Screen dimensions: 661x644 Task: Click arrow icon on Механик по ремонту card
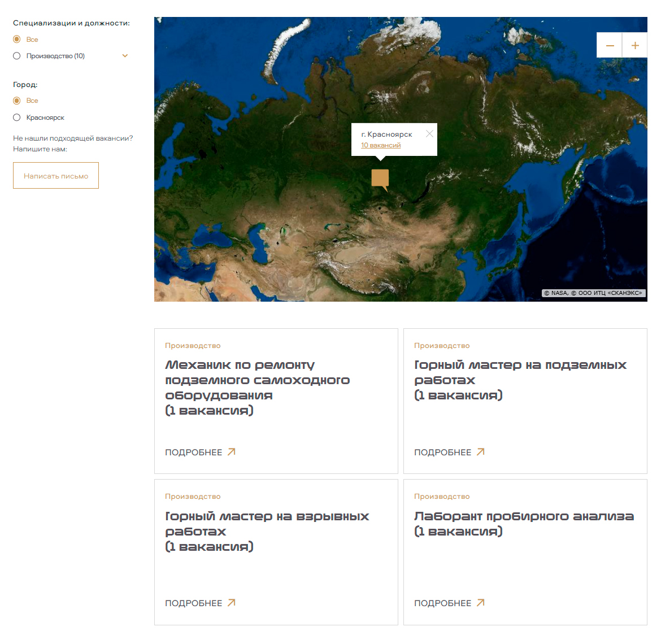point(231,452)
